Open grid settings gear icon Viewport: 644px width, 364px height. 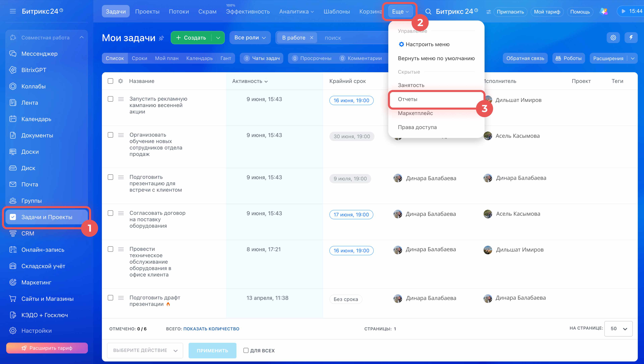(613, 38)
